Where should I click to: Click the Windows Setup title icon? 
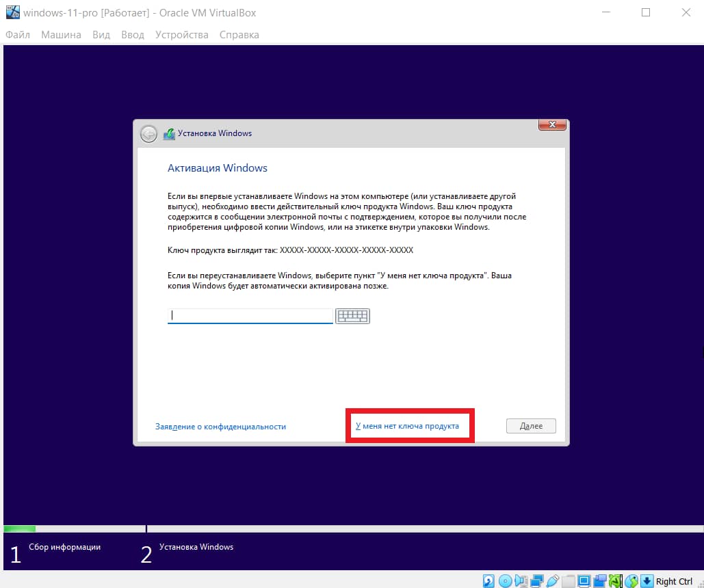(169, 134)
